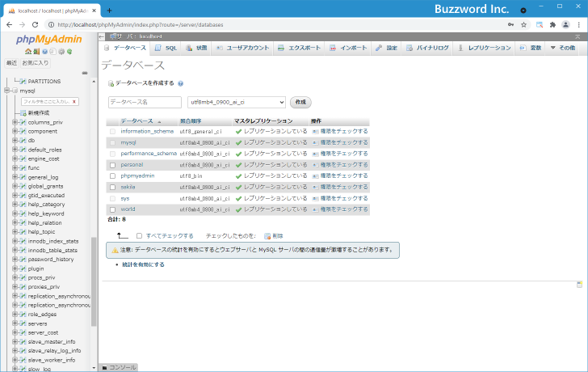Click 統計を有効にする link
Image resolution: width=588 pixels, height=372 pixels.
coord(143,264)
